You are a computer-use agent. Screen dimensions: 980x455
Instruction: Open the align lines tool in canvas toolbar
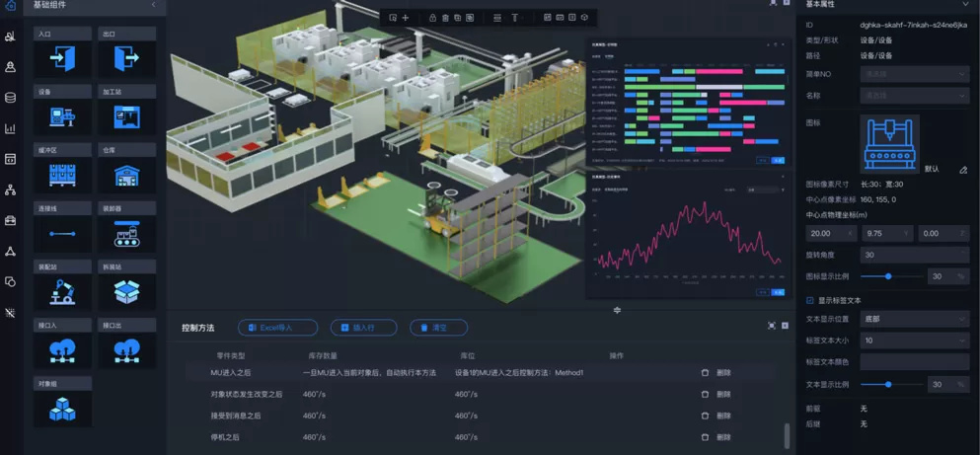click(x=497, y=18)
